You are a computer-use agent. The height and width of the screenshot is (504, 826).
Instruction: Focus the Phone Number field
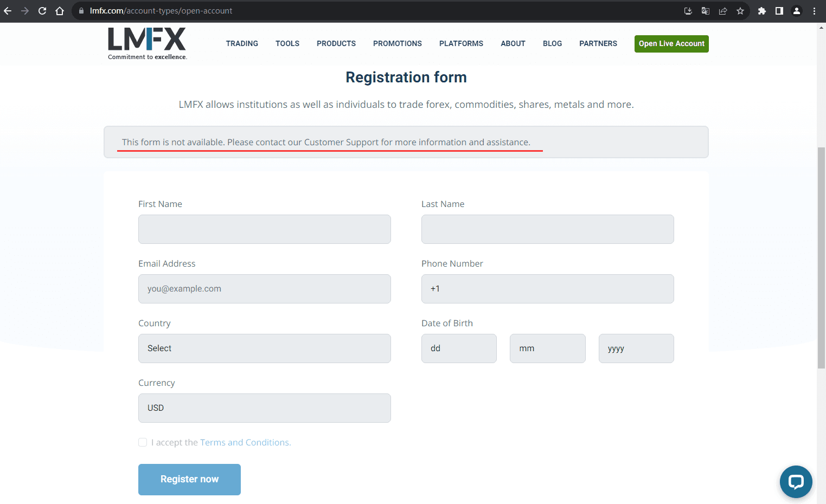(548, 289)
